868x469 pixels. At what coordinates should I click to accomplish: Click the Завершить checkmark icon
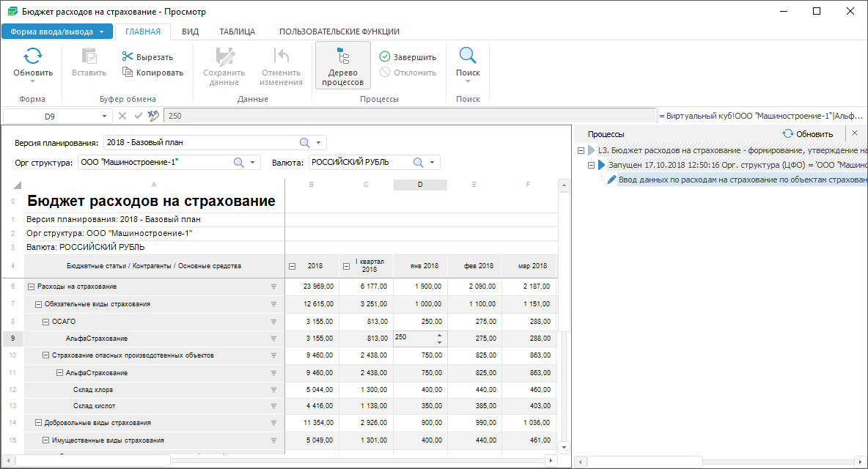(x=385, y=57)
